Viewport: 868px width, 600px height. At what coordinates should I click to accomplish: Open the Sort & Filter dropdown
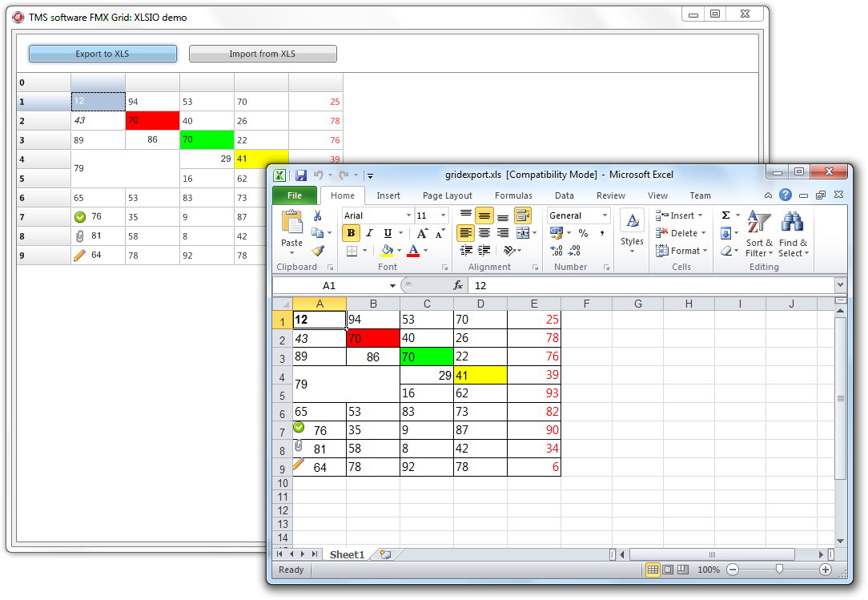pyautogui.click(x=759, y=234)
